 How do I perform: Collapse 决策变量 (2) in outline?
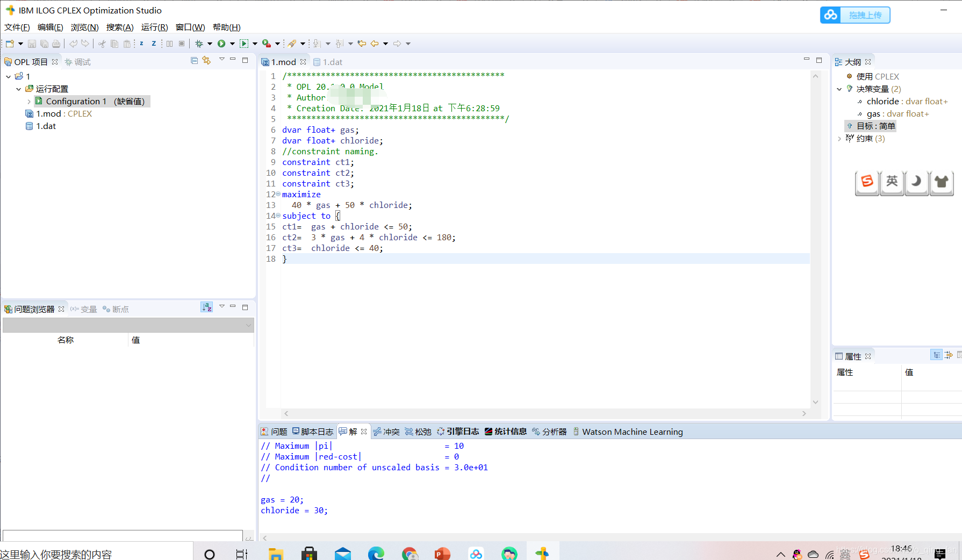839,89
